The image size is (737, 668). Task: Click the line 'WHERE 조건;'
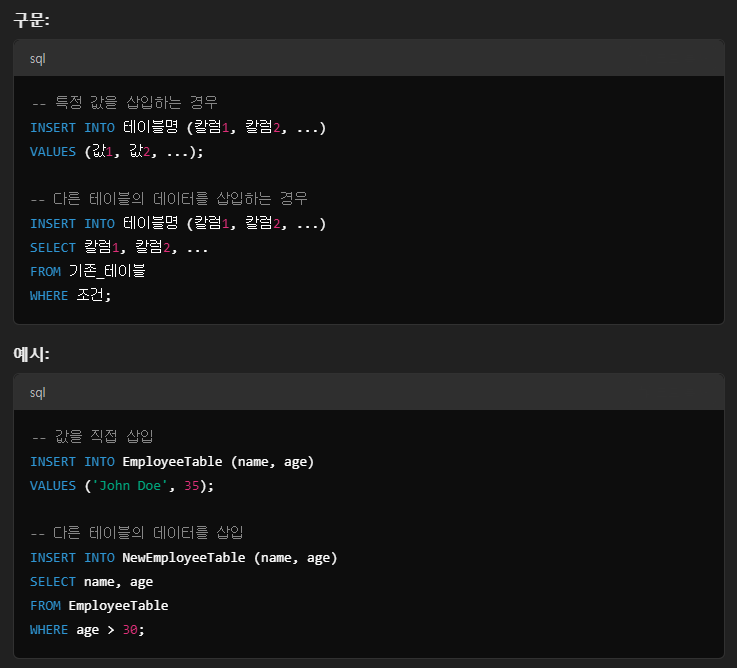pyautogui.click(x=71, y=295)
